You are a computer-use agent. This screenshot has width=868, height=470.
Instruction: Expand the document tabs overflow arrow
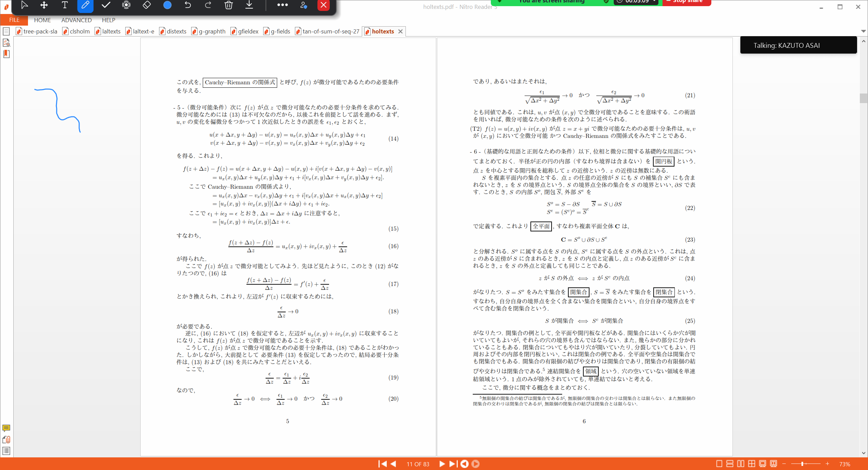click(x=863, y=31)
